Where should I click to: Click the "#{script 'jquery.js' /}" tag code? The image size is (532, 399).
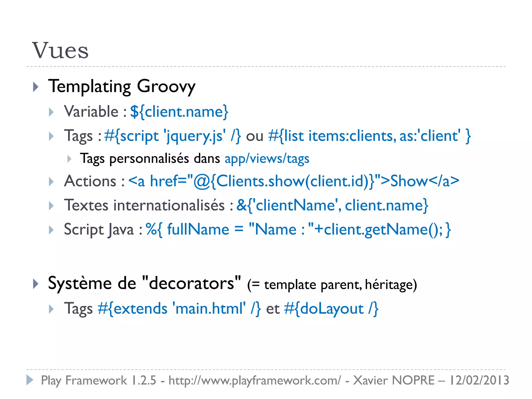pyautogui.click(x=172, y=136)
